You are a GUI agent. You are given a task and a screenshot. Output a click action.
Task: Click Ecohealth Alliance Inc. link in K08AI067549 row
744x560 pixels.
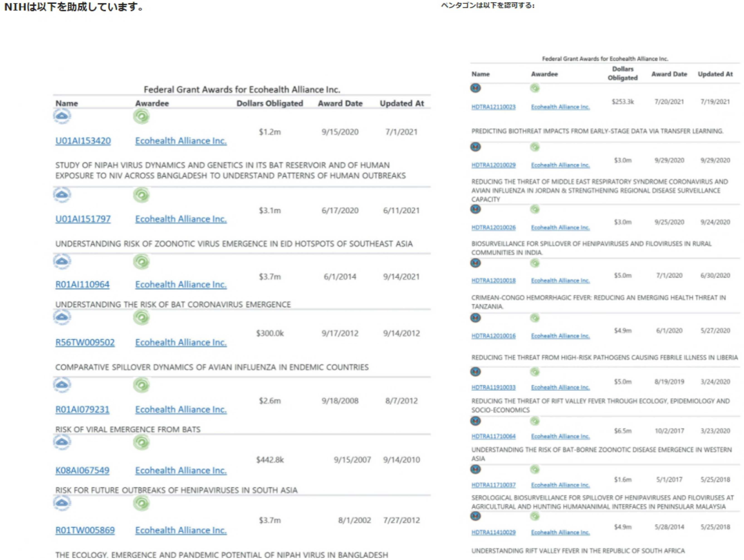click(181, 470)
